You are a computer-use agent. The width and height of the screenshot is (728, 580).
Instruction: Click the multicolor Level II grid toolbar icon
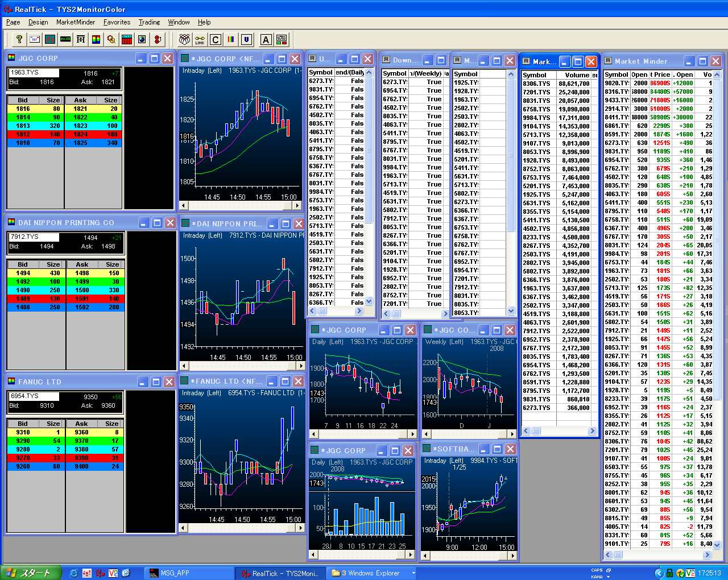click(96, 39)
